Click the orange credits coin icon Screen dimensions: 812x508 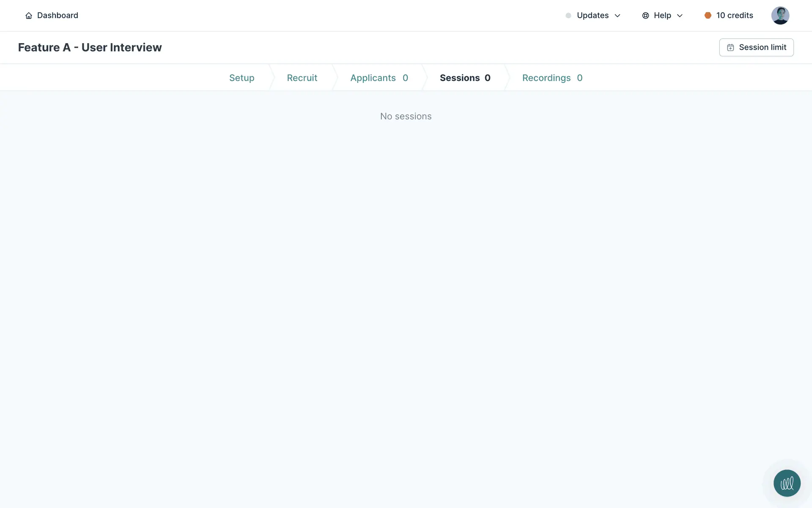click(708, 16)
